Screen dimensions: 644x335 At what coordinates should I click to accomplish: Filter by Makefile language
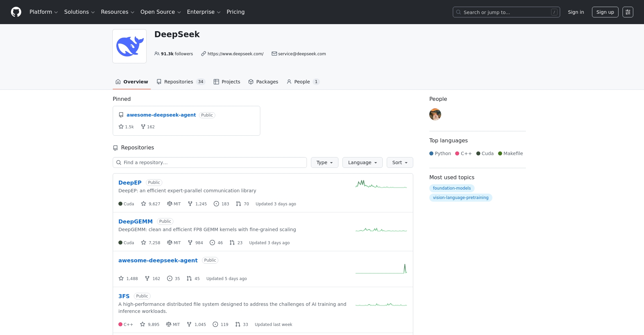pyautogui.click(x=511, y=153)
